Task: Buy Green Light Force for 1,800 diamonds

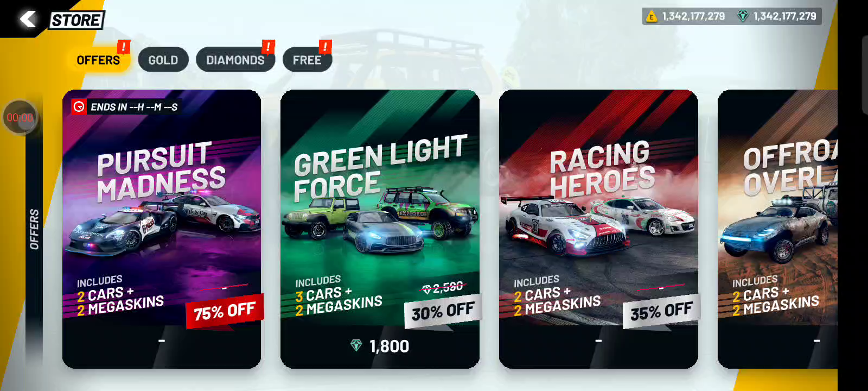Action: (380, 346)
